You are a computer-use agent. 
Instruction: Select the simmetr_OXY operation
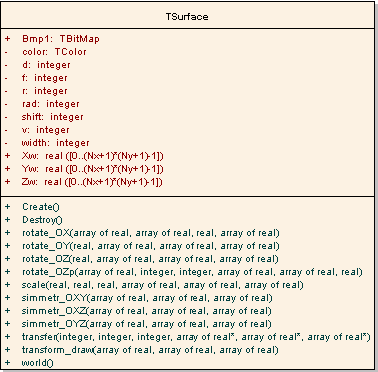pos(147,298)
